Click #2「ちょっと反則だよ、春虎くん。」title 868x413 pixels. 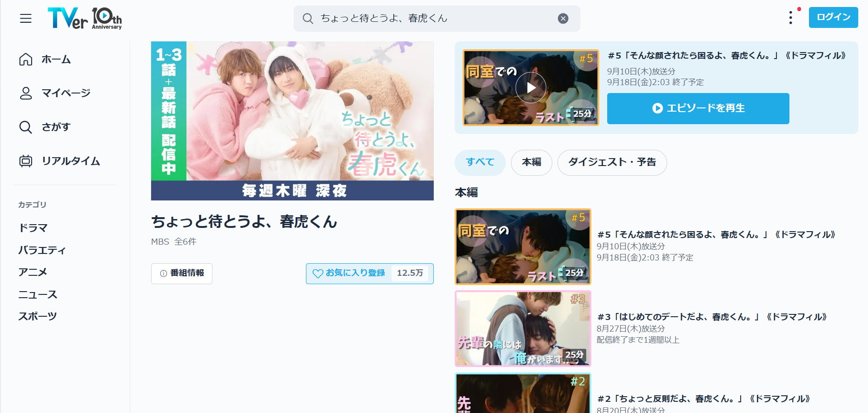(x=704, y=399)
